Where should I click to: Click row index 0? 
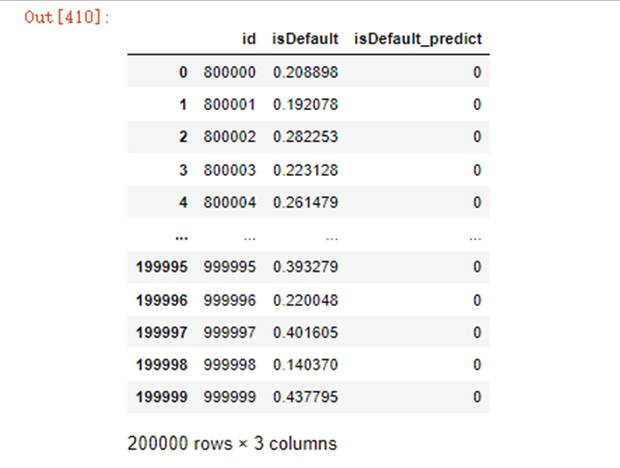[183, 72]
